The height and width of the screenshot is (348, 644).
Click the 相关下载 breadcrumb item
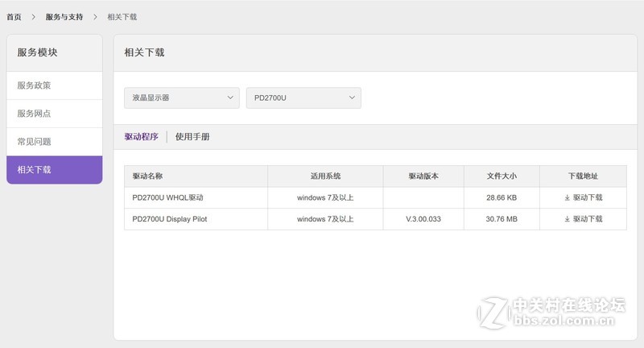click(x=122, y=17)
